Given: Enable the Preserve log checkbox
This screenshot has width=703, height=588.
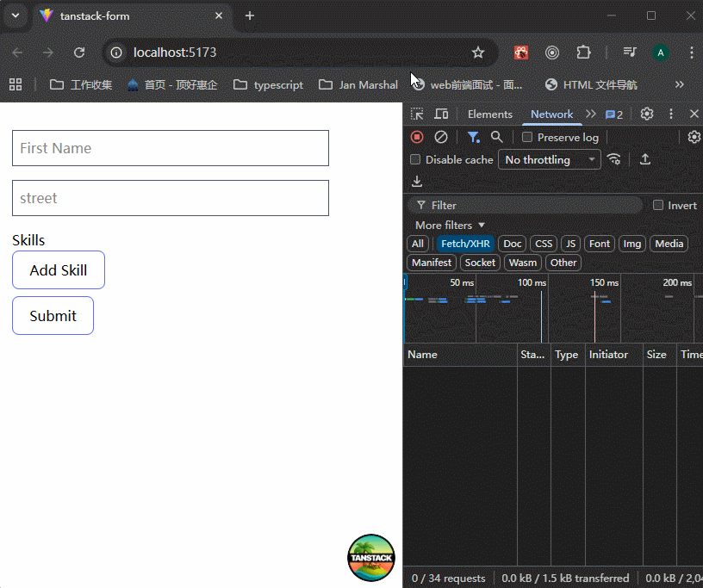Looking at the screenshot, I should (527, 138).
